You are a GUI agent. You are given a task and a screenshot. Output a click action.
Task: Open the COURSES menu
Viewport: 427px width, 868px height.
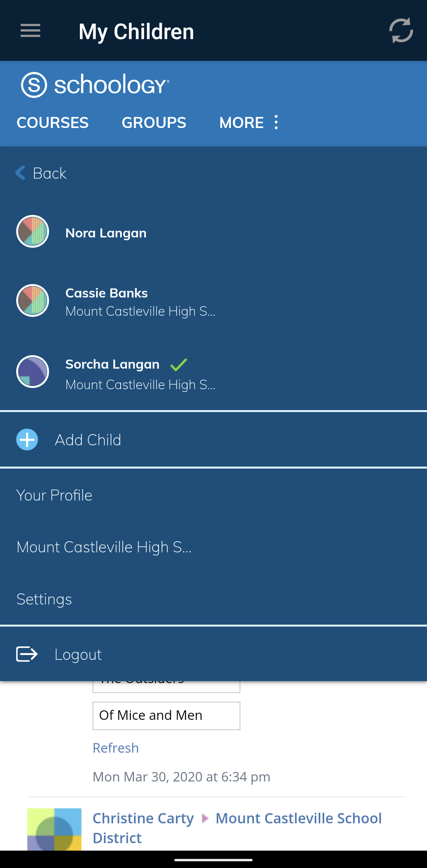(x=53, y=122)
